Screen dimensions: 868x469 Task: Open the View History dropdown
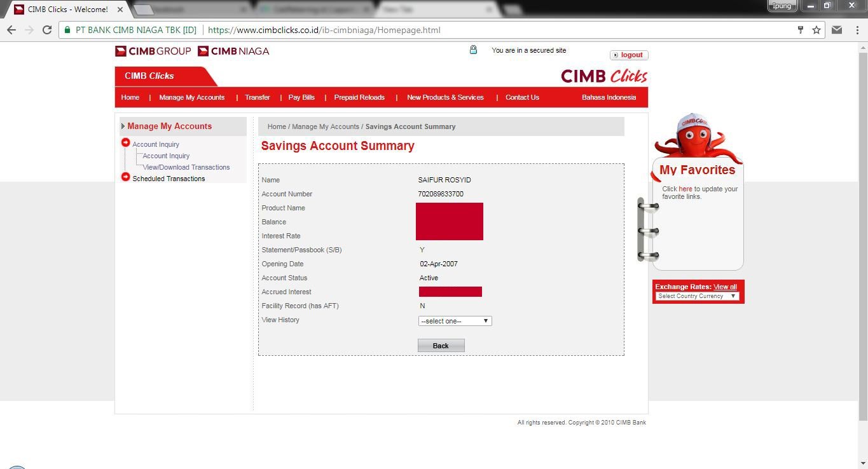(455, 321)
